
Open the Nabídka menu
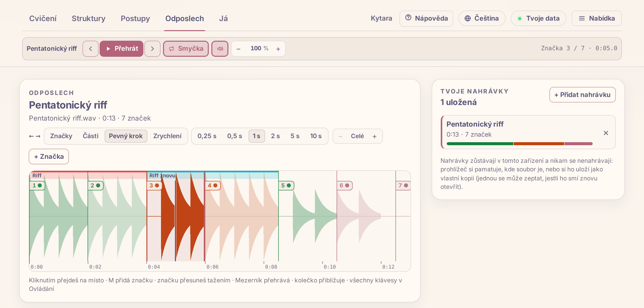[597, 18]
